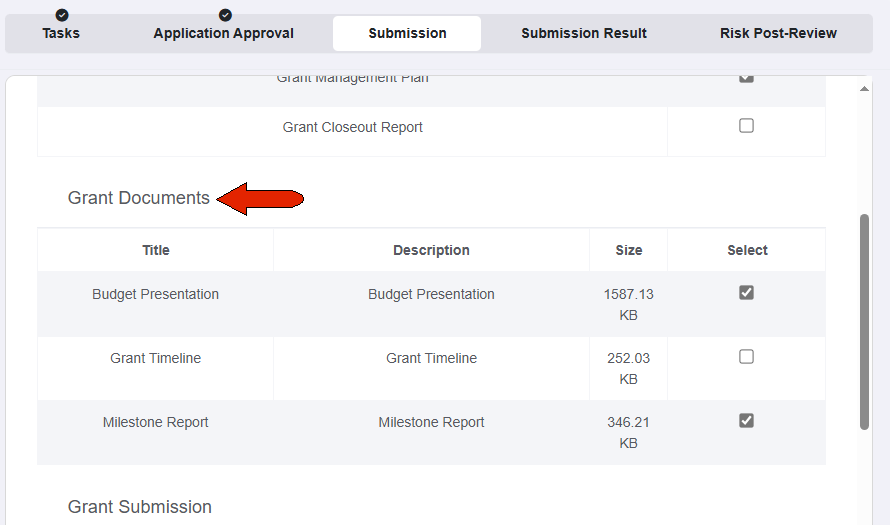890x525 pixels.
Task: Click the Size column header
Action: tap(628, 250)
